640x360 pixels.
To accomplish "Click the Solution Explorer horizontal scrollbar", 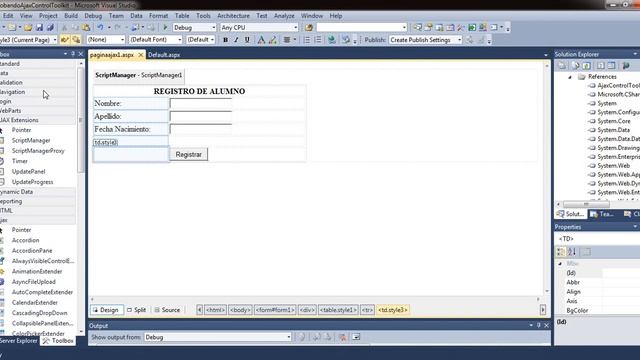I will (x=586, y=204).
